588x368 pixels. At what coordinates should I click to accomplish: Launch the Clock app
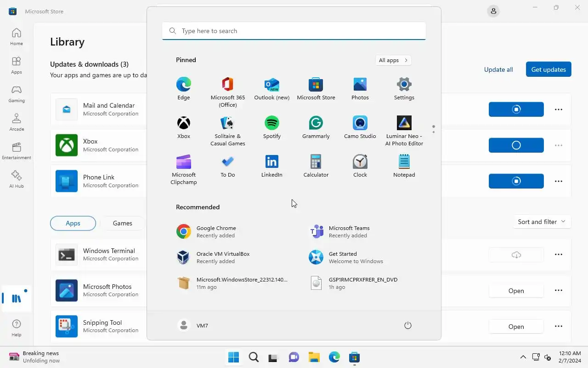[x=360, y=166]
